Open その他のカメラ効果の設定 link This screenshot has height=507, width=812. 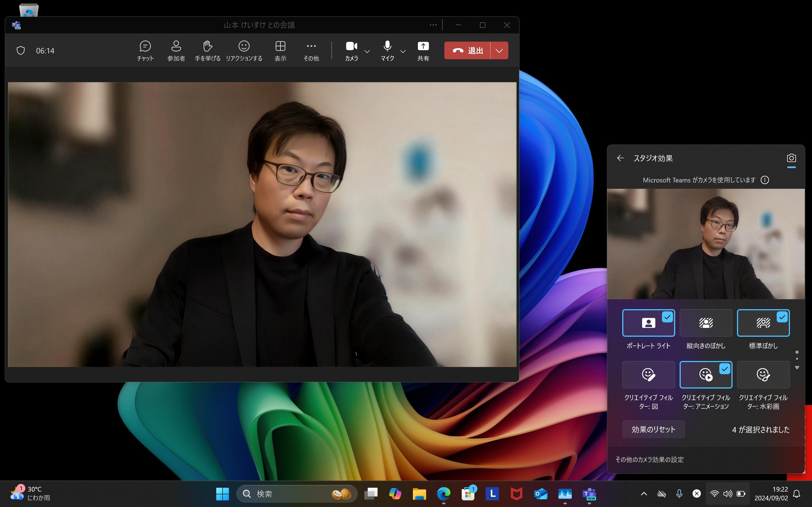(x=649, y=459)
